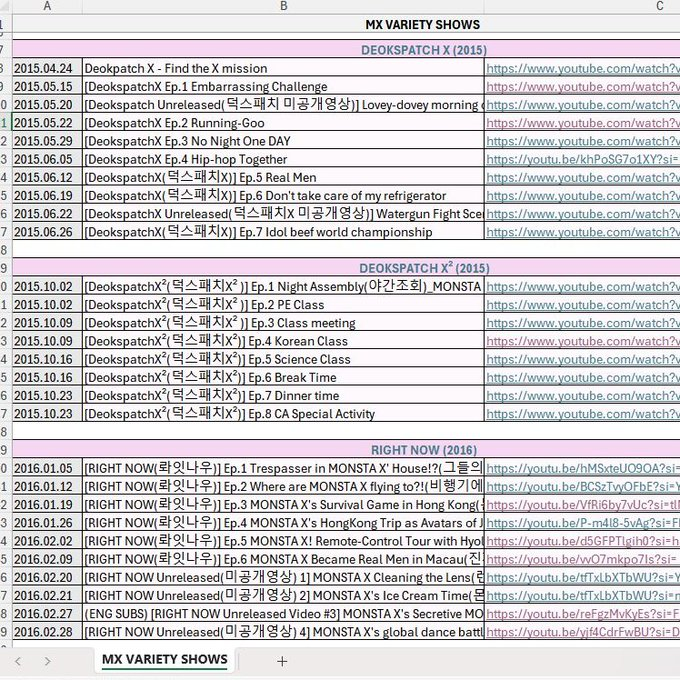Open link for Ep.5 Real Men row
Image resolution: width=680 pixels, height=680 pixels.
(x=582, y=178)
